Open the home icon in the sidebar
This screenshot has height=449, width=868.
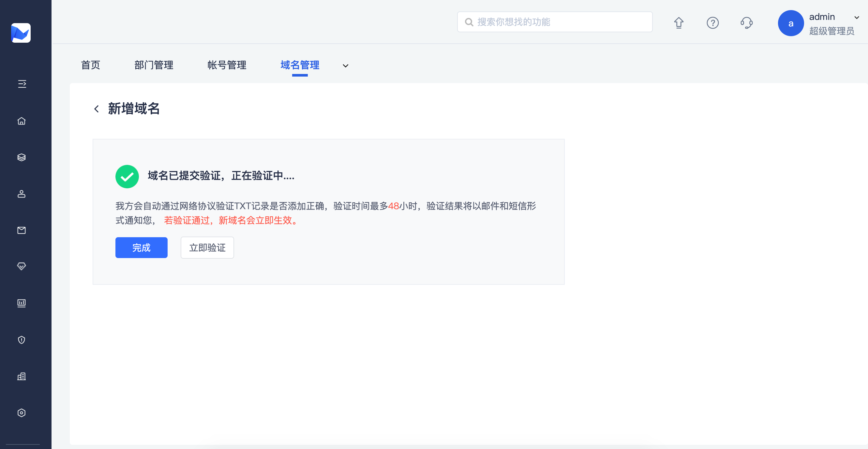(22, 121)
